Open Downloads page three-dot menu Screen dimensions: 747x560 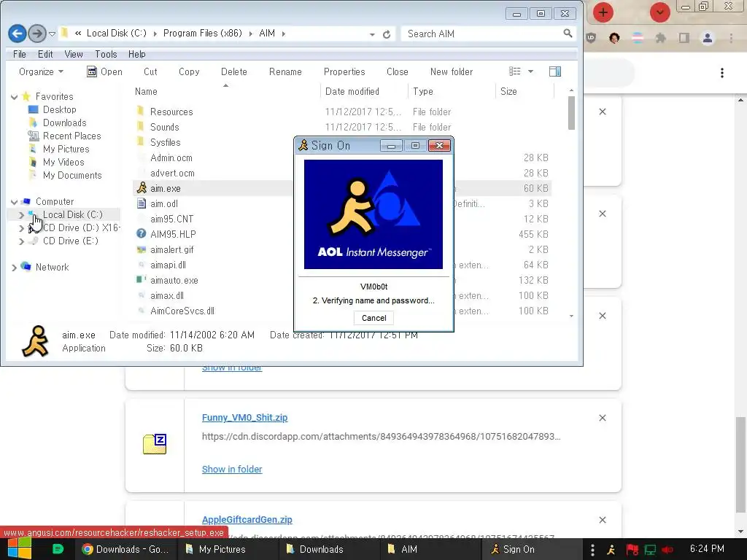(x=722, y=73)
